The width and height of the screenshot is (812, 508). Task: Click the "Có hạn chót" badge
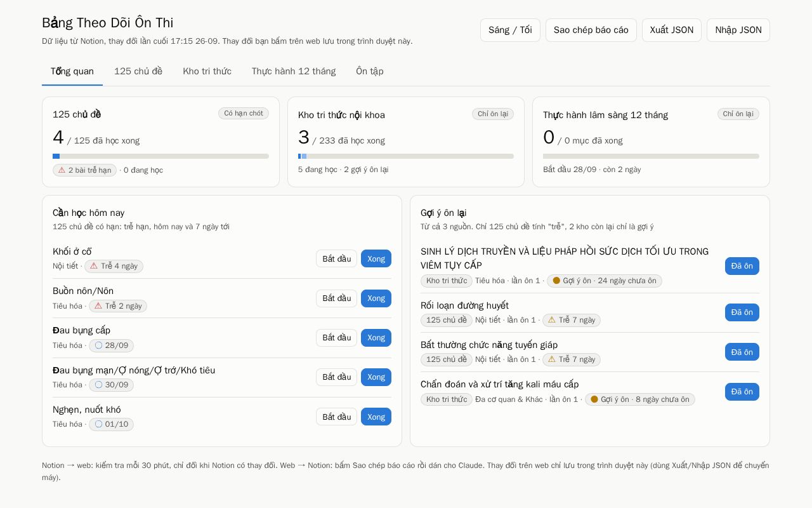tap(244, 113)
